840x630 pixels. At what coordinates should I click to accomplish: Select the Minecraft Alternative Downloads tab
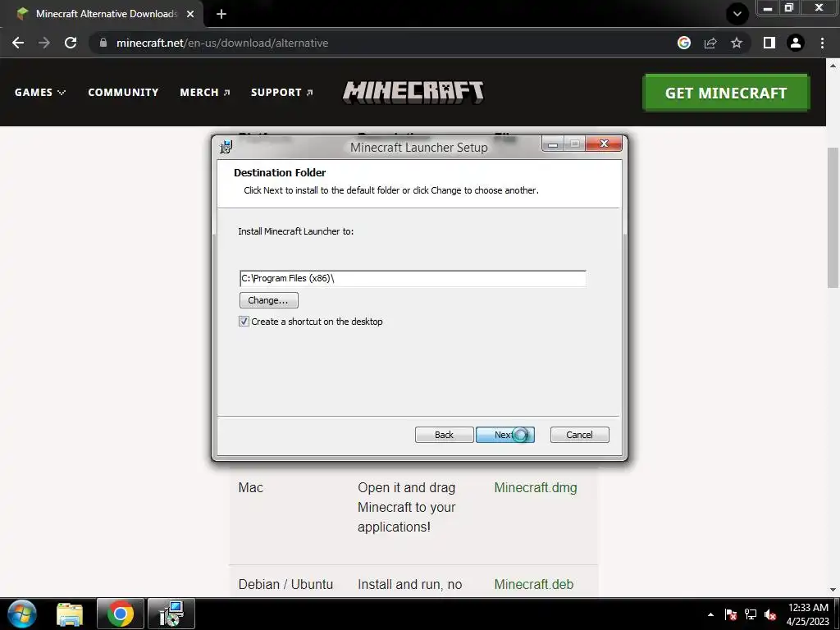pyautogui.click(x=102, y=14)
